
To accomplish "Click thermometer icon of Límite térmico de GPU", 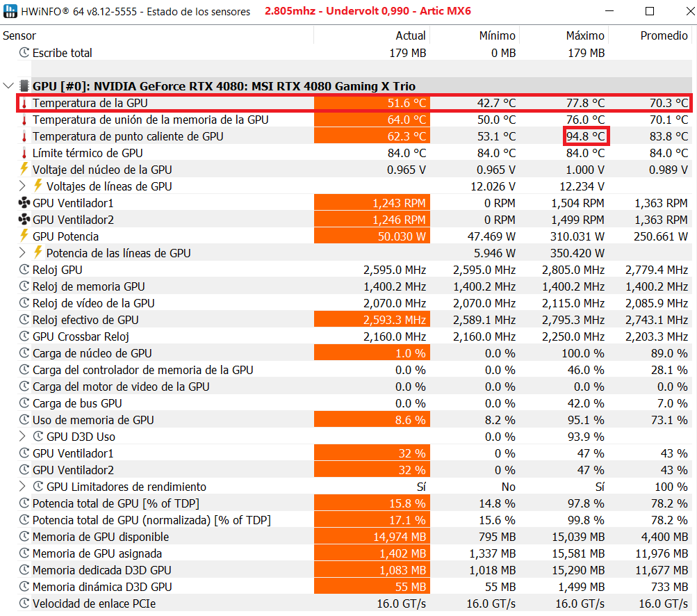I will 24,154.
